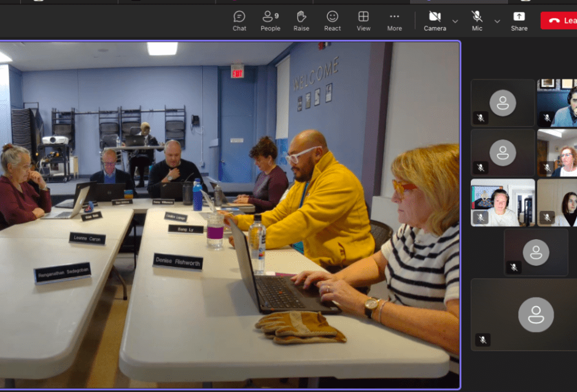Expand the mic options dropdown arrow
This screenshot has width=577, height=392.
click(497, 21)
